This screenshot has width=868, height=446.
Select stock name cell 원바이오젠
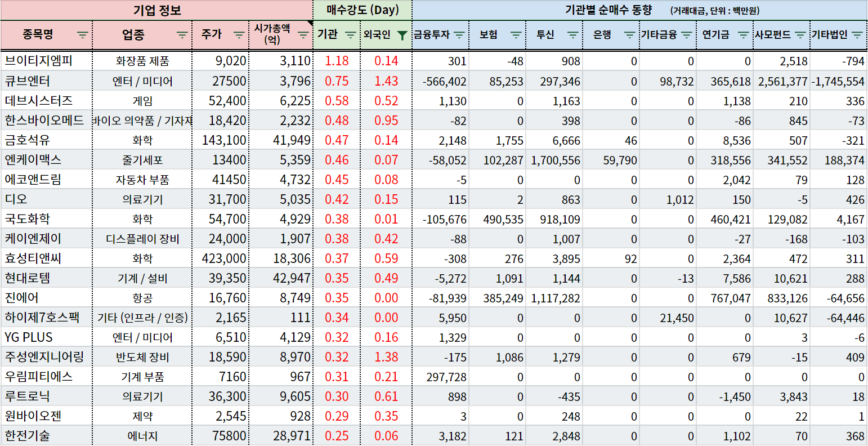pyautogui.click(x=47, y=416)
